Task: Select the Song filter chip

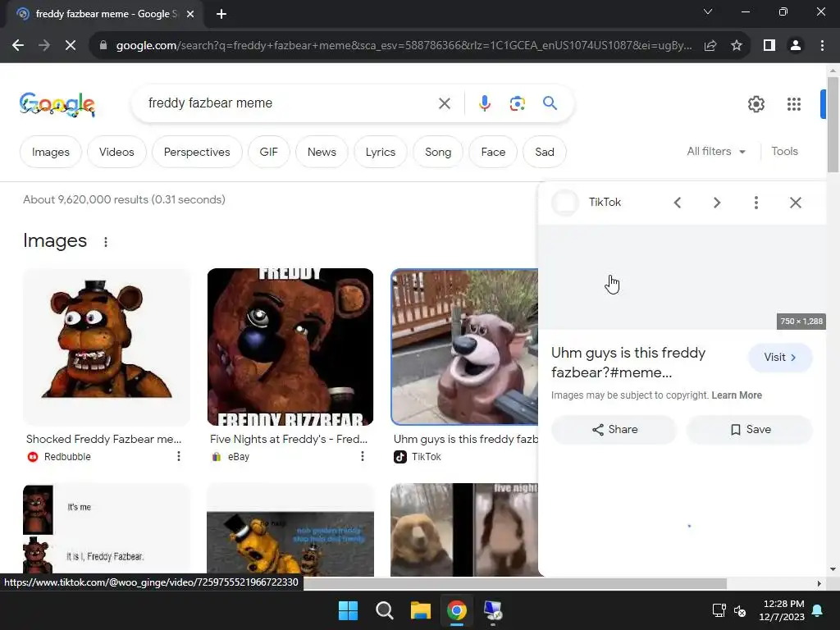Action: pyautogui.click(x=438, y=152)
